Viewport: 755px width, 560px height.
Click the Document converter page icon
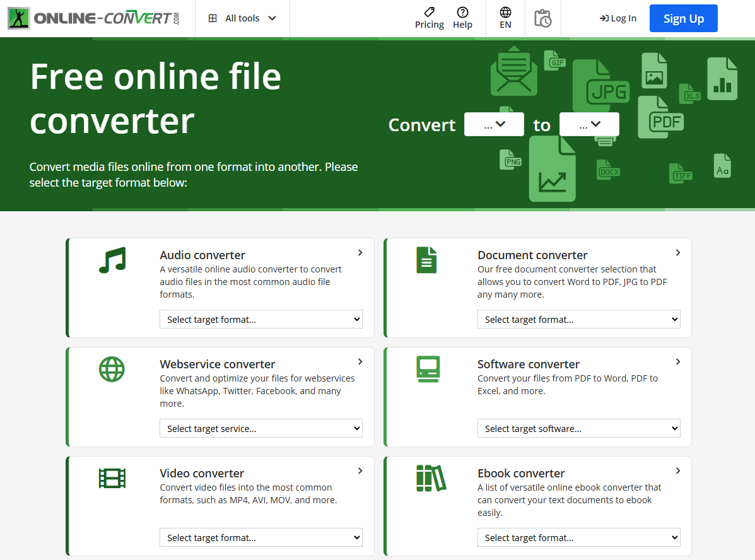pos(427,260)
